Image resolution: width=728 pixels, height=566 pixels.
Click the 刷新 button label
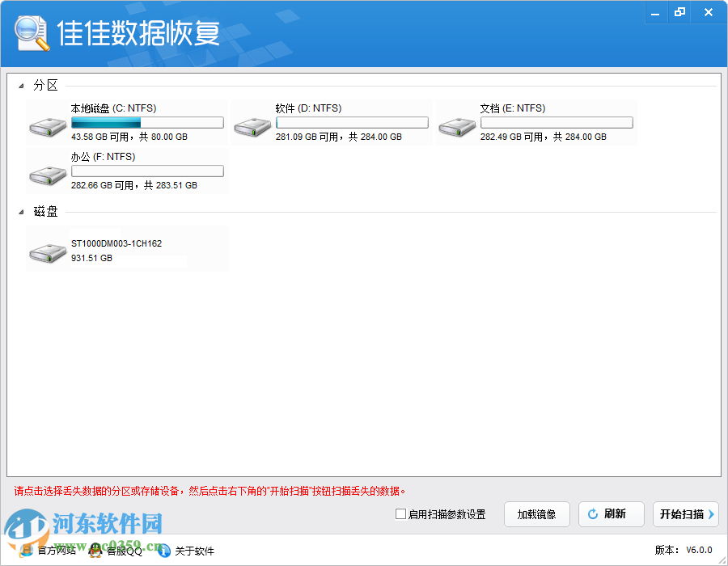(x=615, y=514)
